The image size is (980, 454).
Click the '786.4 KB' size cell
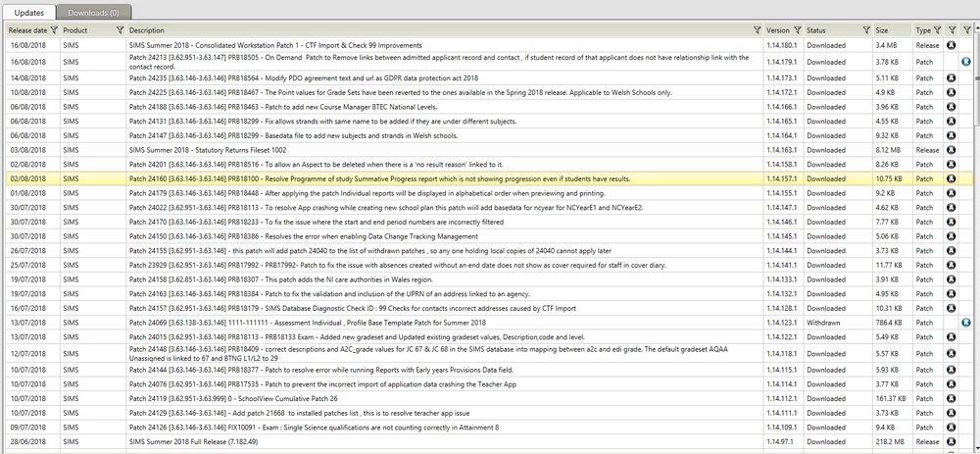pos(891,323)
